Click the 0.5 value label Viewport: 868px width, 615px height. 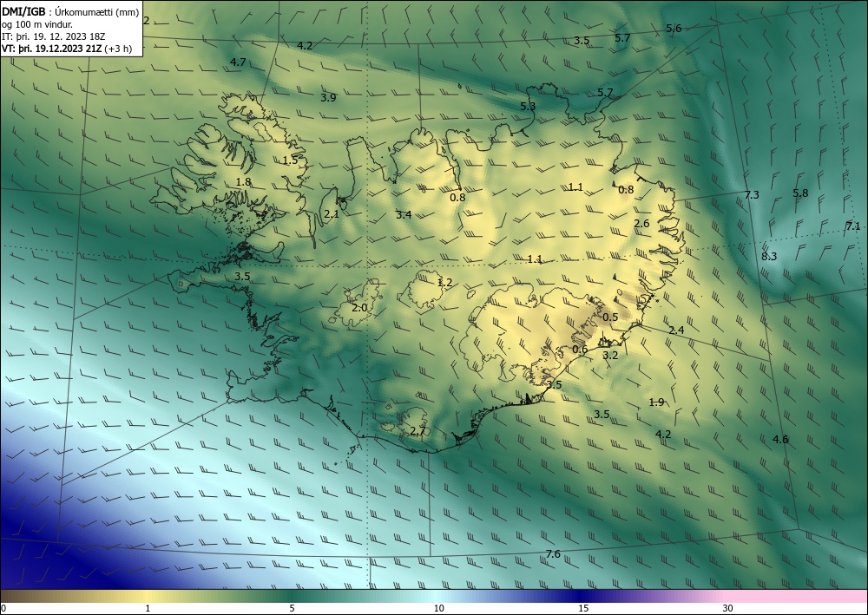pyautogui.click(x=610, y=317)
